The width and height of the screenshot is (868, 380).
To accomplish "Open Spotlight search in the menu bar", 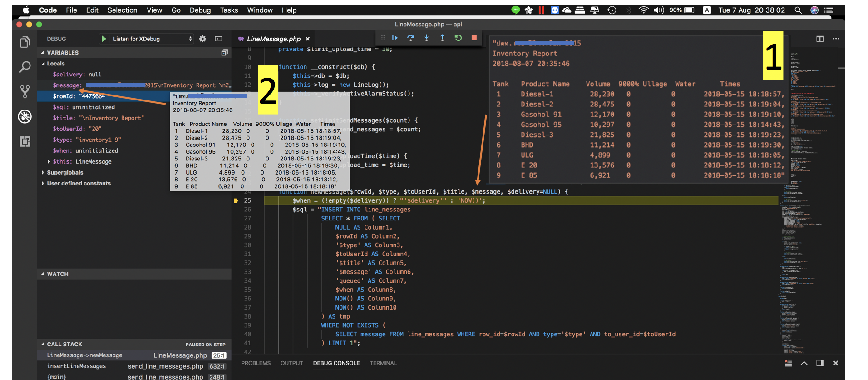I will tap(798, 10).
